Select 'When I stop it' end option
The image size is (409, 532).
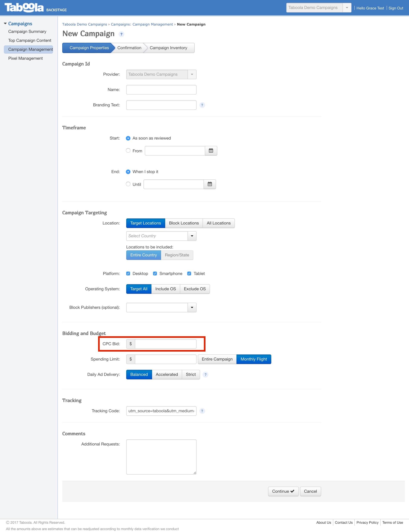pos(128,172)
